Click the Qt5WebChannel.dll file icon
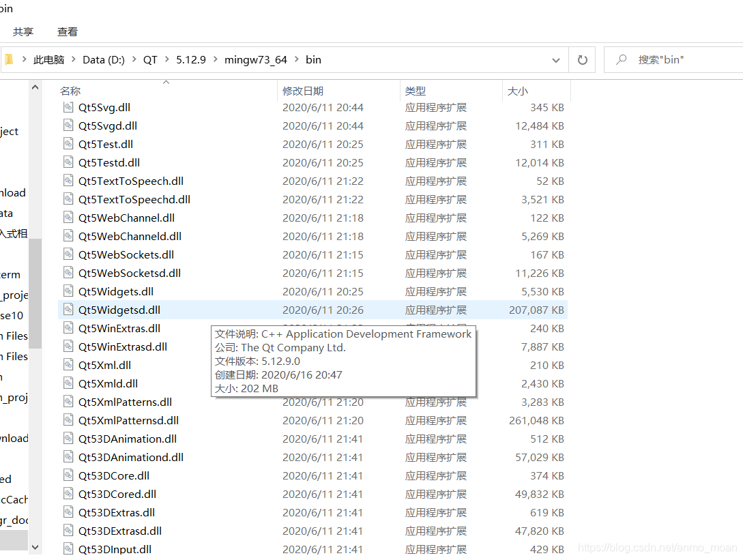743x560 pixels. 68,218
